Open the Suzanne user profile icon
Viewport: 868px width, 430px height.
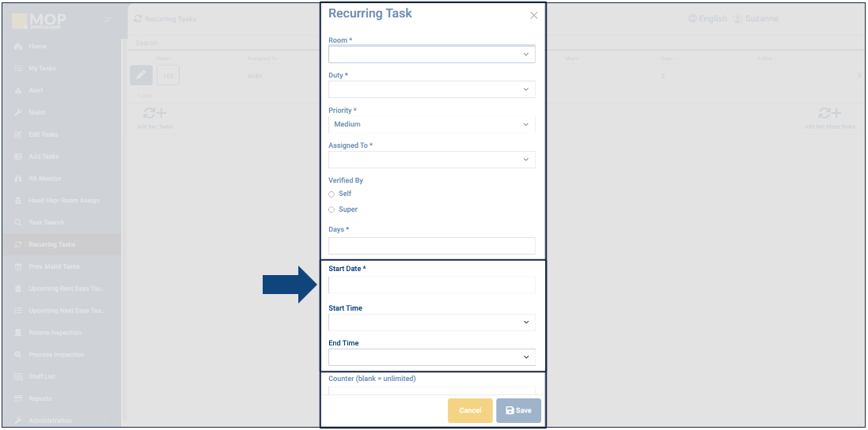coord(737,18)
